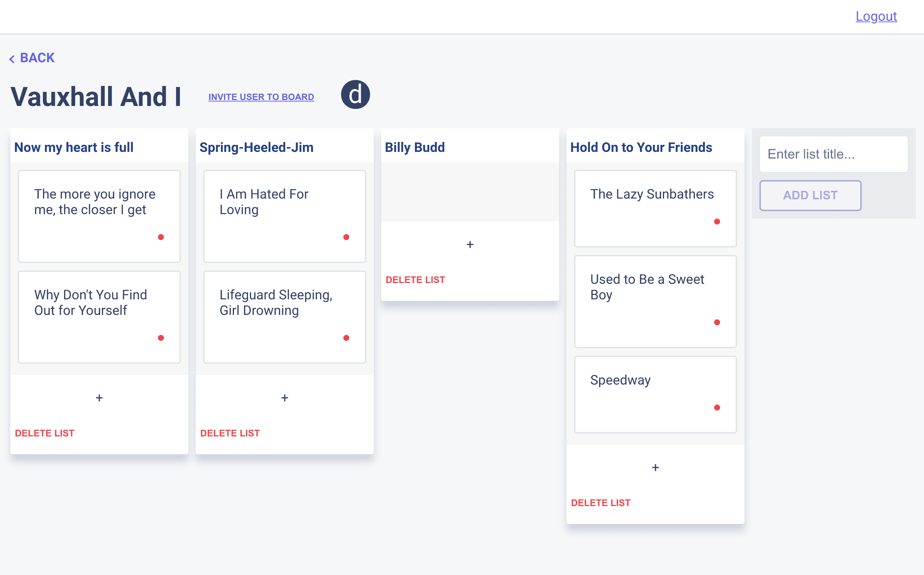Click red dot on 'Used to Be a Sweet Boy' card
Screen dimensions: 924x575
pyautogui.click(x=717, y=322)
